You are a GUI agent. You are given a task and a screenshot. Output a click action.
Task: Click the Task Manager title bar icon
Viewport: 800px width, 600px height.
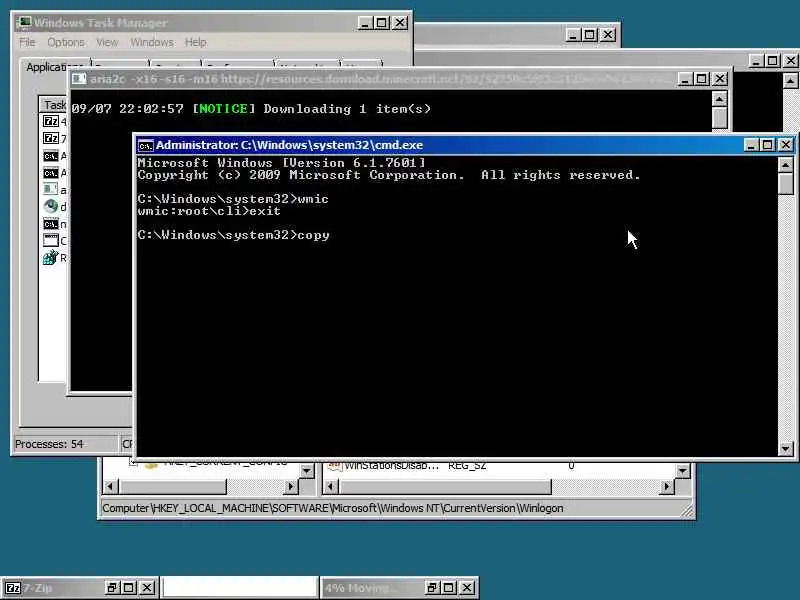click(24, 22)
